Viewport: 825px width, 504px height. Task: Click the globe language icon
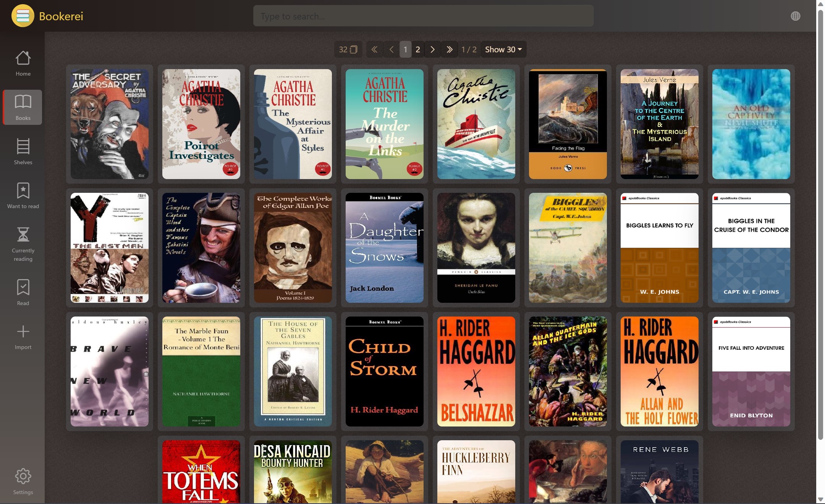pos(795,16)
